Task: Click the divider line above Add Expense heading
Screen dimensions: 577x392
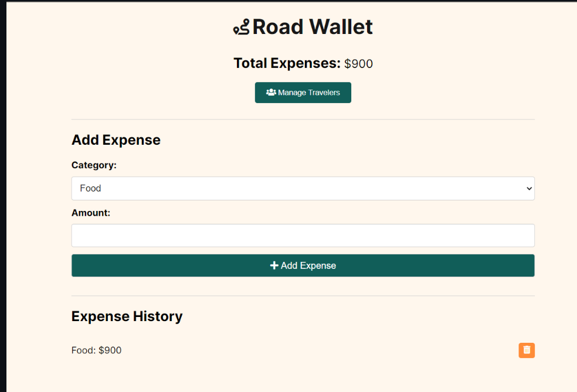Action: [x=303, y=120]
